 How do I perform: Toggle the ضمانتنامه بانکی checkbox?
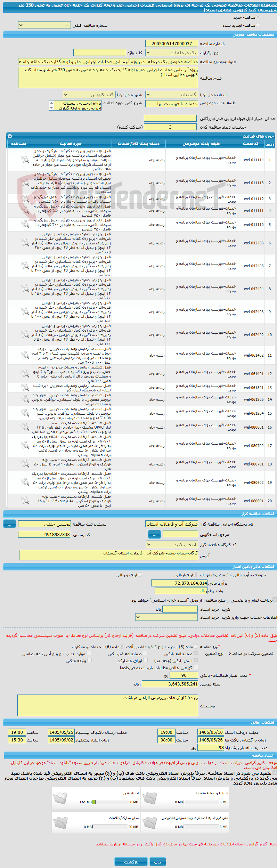pyautogui.click(x=196, y=654)
